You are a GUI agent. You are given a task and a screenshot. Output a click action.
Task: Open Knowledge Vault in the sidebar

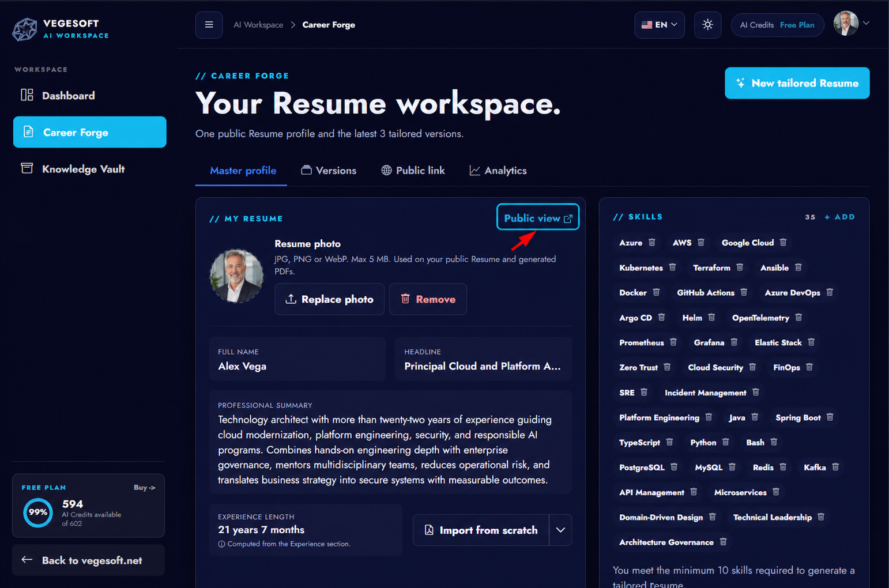click(89, 169)
